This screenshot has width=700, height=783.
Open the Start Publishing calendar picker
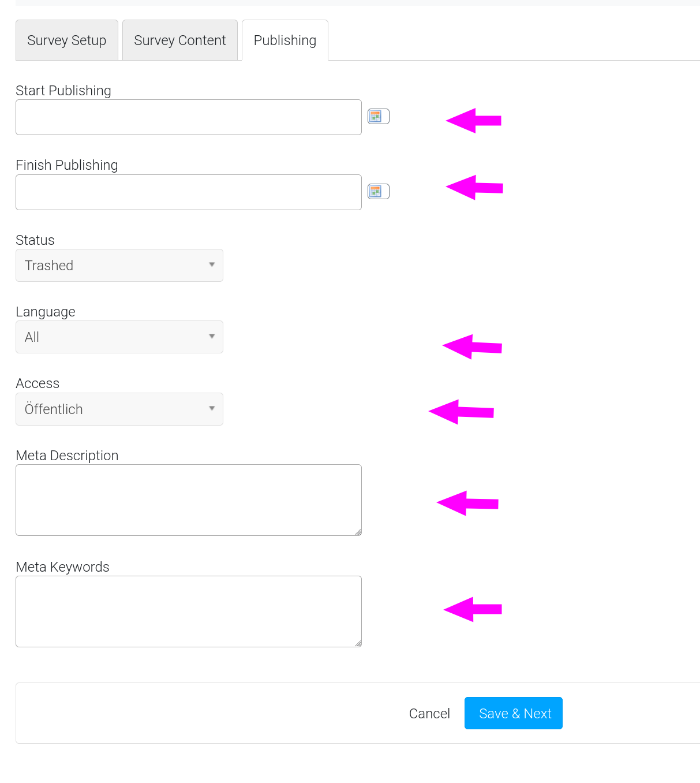(378, 117)
